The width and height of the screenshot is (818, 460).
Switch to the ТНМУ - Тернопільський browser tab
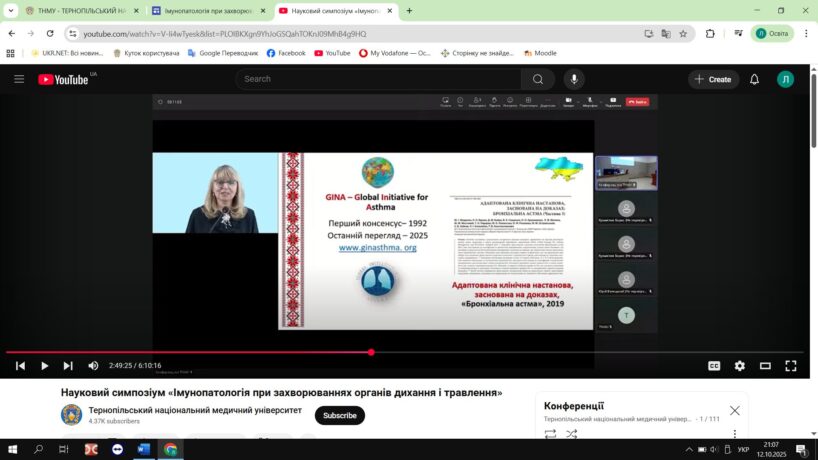pos(80,11)
